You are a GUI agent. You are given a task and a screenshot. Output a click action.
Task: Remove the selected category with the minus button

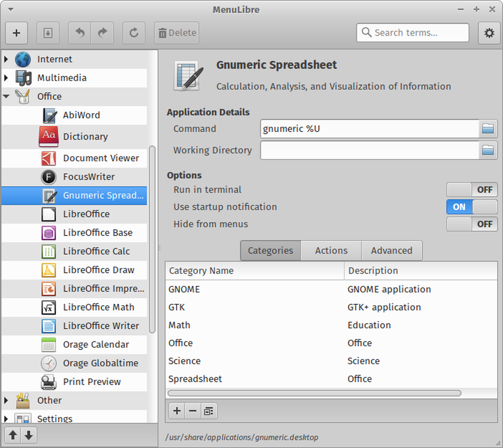point(193,410)
